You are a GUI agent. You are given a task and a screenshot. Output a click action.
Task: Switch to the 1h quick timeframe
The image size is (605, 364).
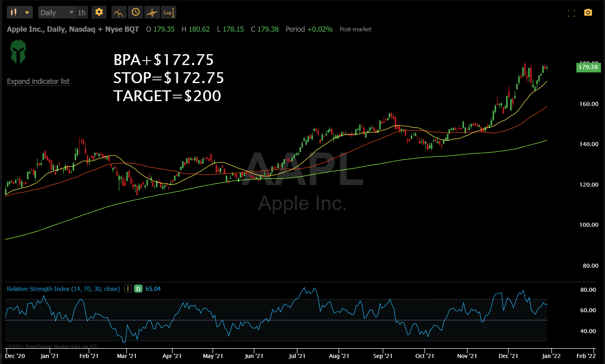pyautogui.click(x=81, y=12)
